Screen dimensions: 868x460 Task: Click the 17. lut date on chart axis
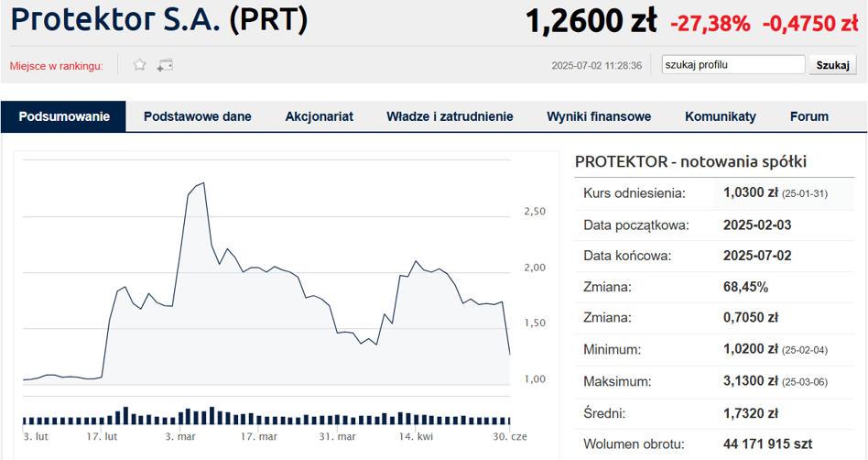(x=101, y=437)
